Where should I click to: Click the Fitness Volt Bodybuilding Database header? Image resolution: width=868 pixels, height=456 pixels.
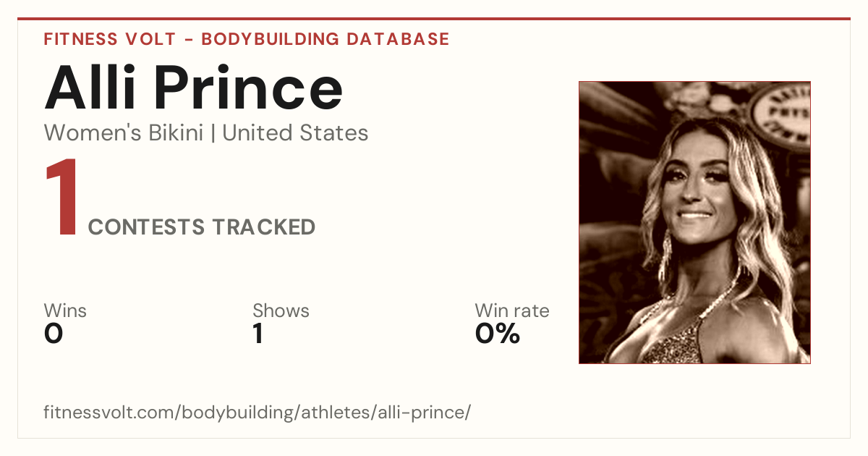247,39
